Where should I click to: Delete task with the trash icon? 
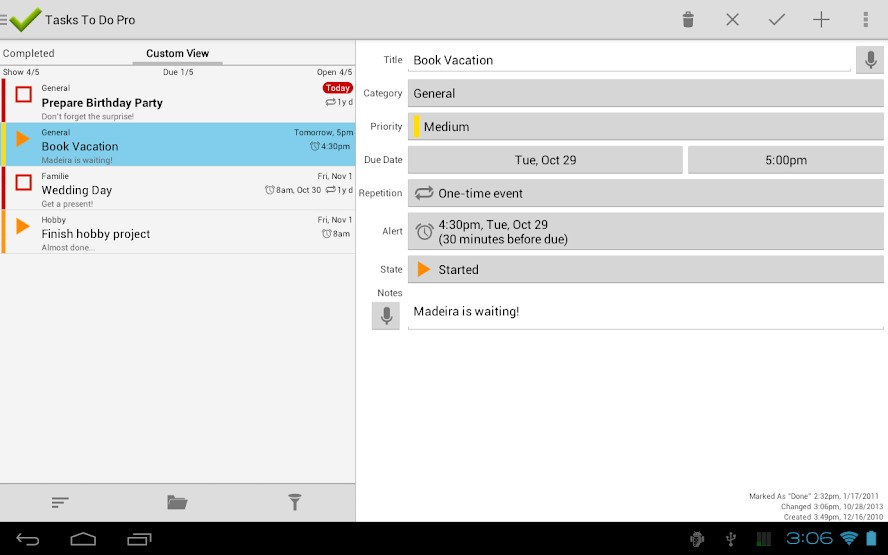tap(688, 20)
